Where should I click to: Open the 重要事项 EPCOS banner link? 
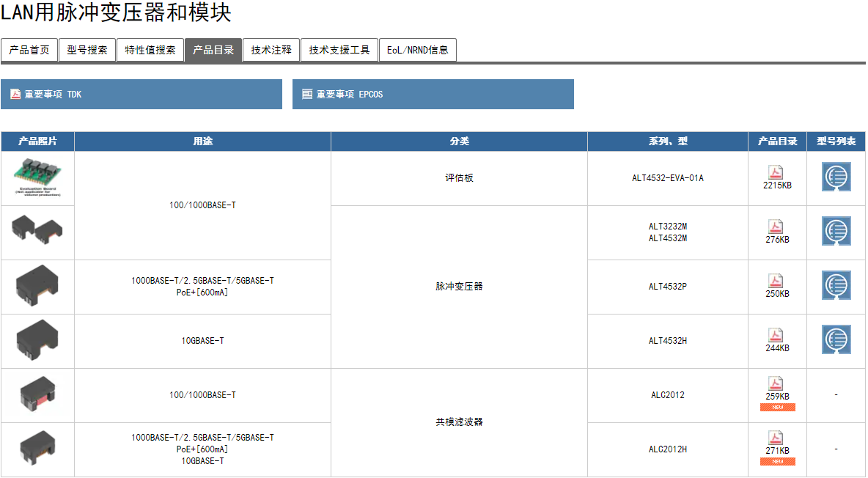coord(433,95)
